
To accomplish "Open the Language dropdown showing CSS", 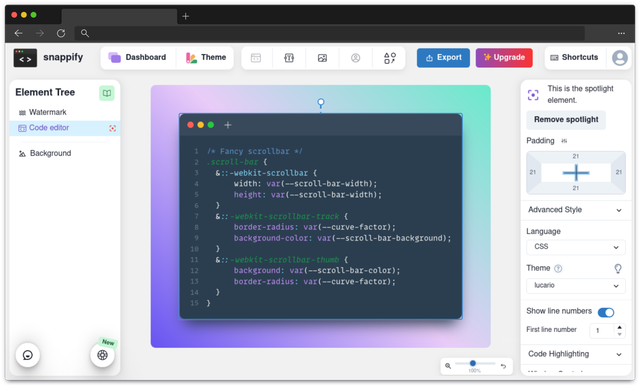I will (x=576, y=247).
